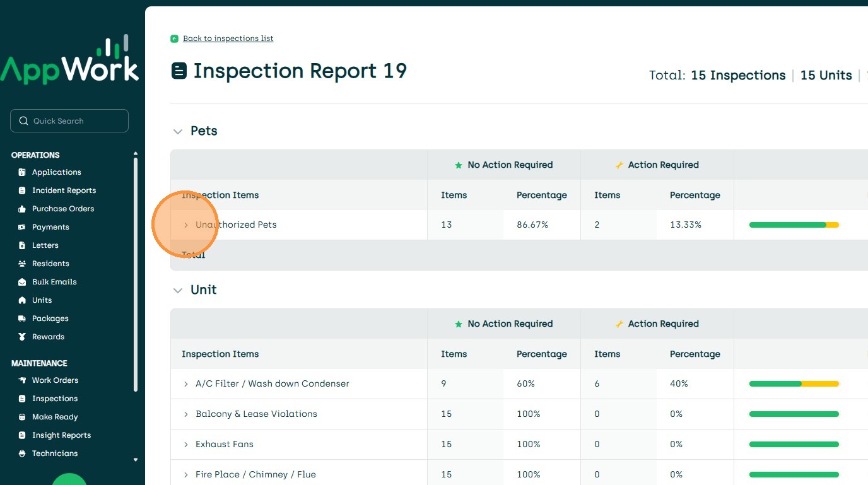Collapse the Pets section
Image resolution: width=868 pixels, height=485 pixels.
tap(178, 132)
